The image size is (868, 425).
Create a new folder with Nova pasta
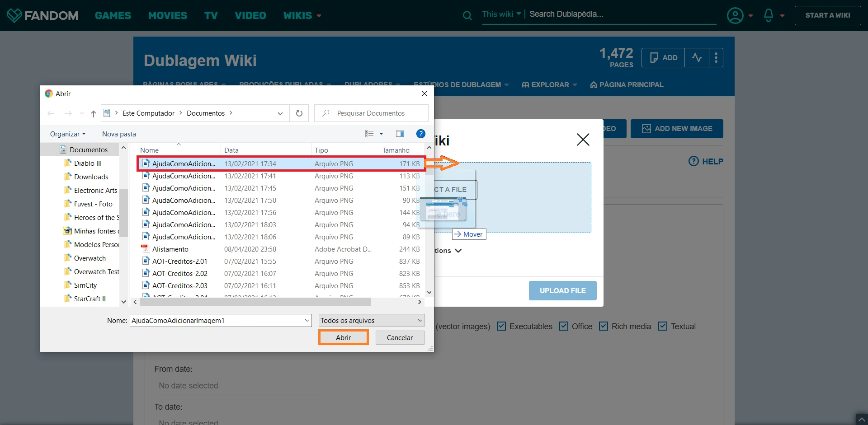(x=119, y=134)
